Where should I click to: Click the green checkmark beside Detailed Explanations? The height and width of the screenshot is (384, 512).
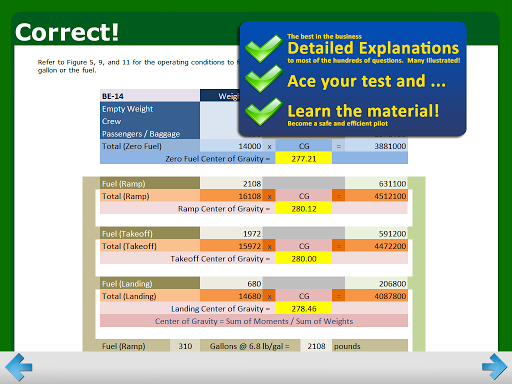(264, 48)
